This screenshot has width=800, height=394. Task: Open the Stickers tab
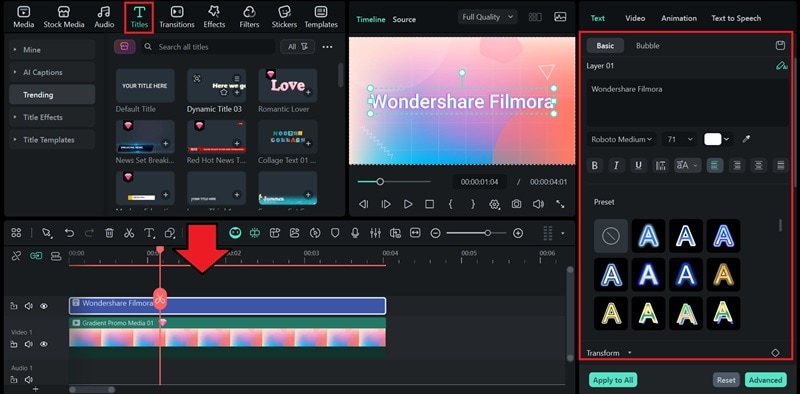[x=284, y=17]
